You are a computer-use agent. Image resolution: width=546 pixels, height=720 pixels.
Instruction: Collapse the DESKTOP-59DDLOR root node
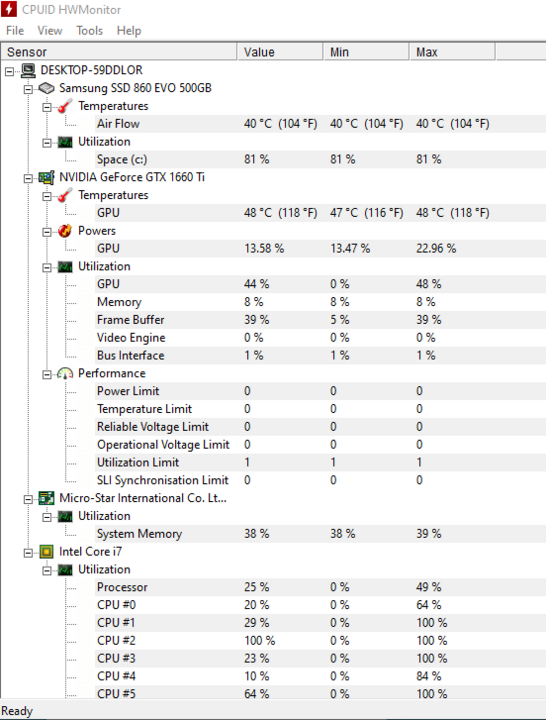tap(10, 71)
